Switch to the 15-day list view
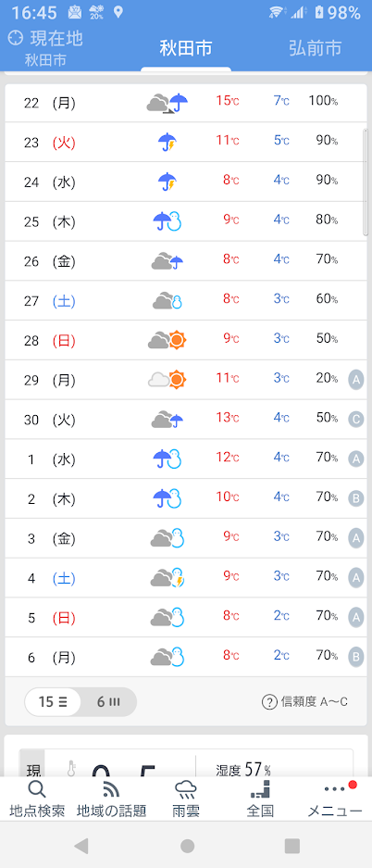The height and width of the screenshot is (868, 372). pos(53,702)
